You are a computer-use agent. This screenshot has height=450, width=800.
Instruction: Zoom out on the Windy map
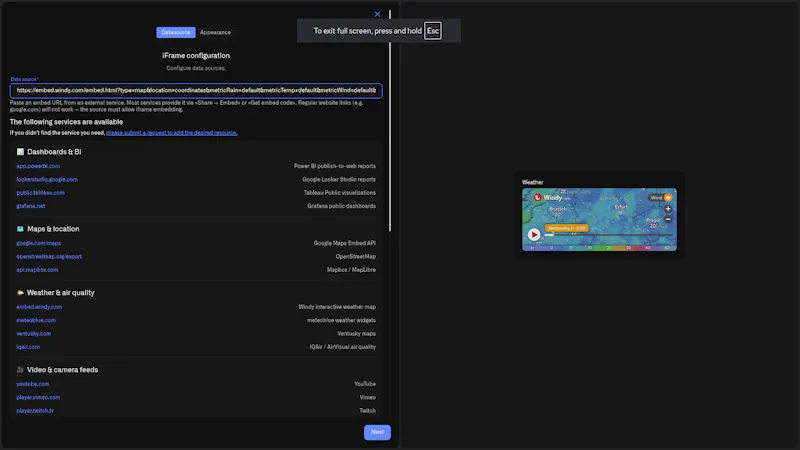pyautogui.click(x=668, y=219)
